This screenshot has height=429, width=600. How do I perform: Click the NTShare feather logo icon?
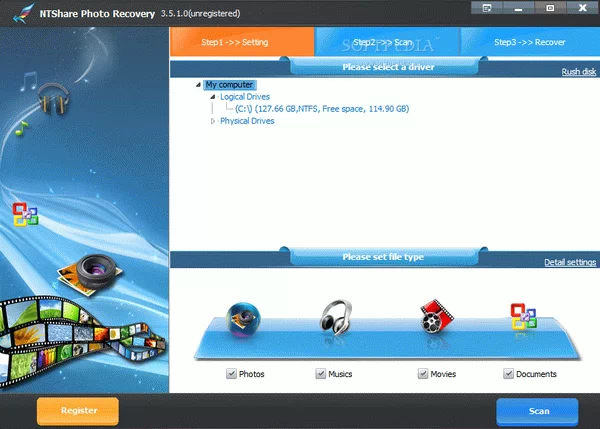(x=23, y=13)
